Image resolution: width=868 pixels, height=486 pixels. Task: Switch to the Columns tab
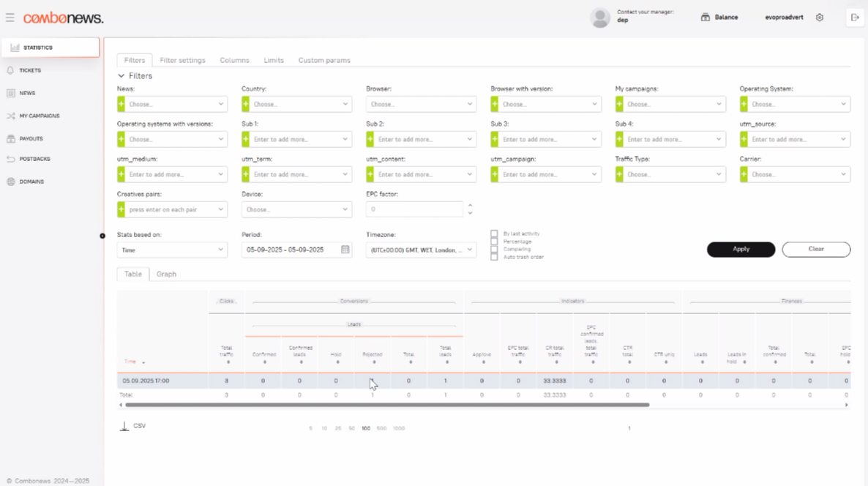pyautogui.click(x=234, y=60)
